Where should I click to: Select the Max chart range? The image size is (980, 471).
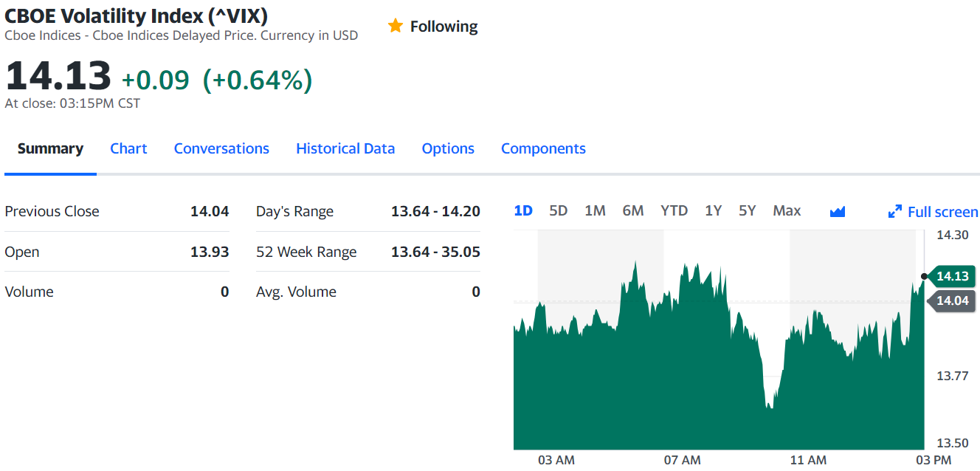tap(787, 210)
